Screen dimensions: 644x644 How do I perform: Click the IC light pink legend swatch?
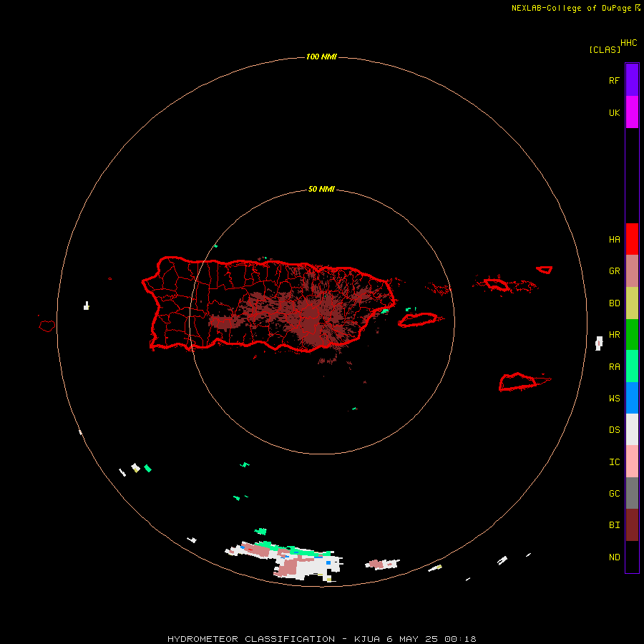pos(632,462)
